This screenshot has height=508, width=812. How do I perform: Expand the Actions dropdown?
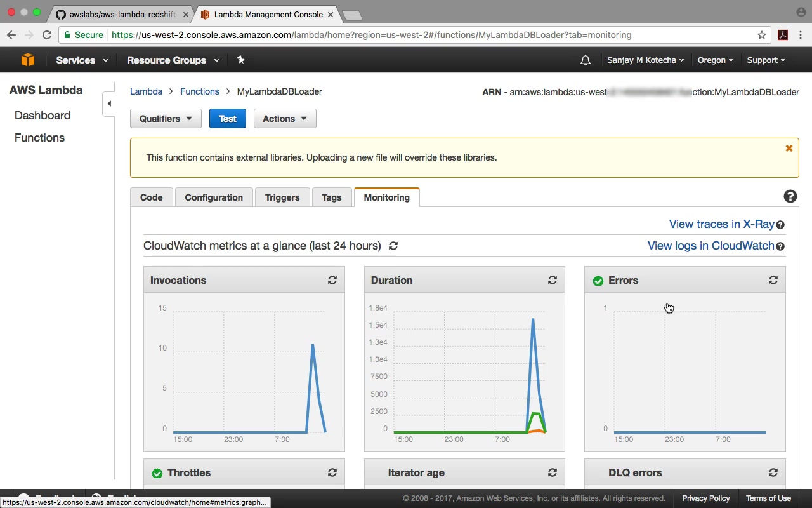(x=285, y=119)
